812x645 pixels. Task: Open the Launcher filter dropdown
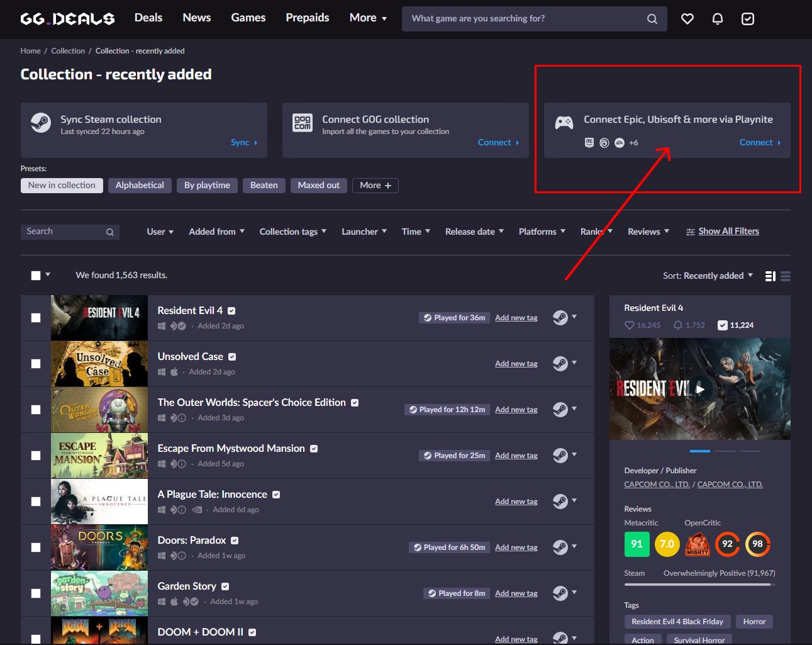click(x=364, y=232)
